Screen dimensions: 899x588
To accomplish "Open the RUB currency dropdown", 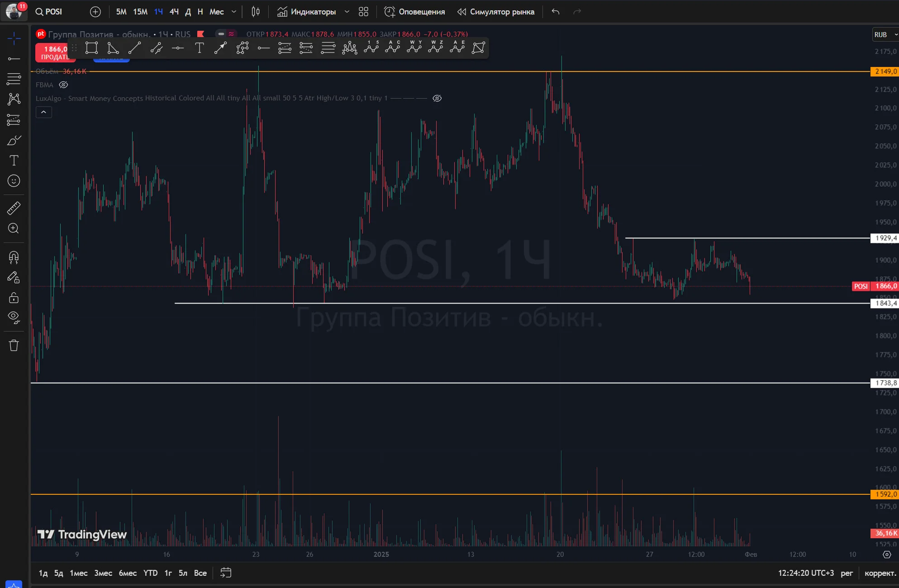I will coord(885,34).
